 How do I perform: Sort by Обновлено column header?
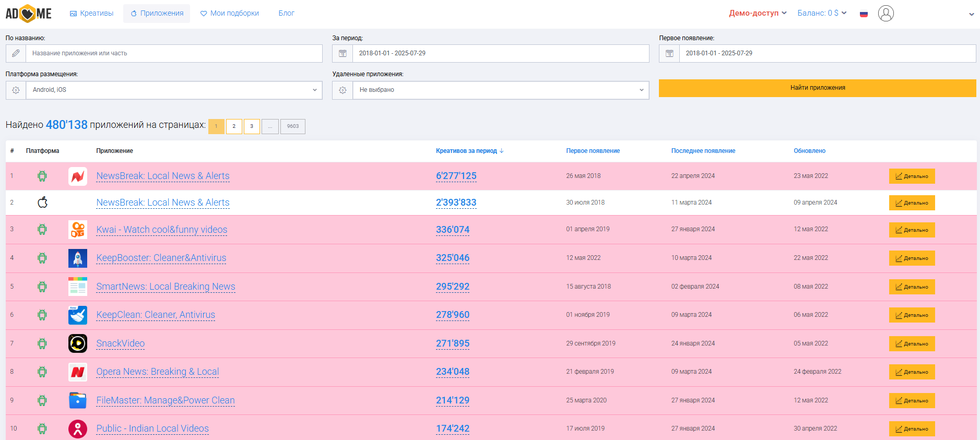click(809, 151)
